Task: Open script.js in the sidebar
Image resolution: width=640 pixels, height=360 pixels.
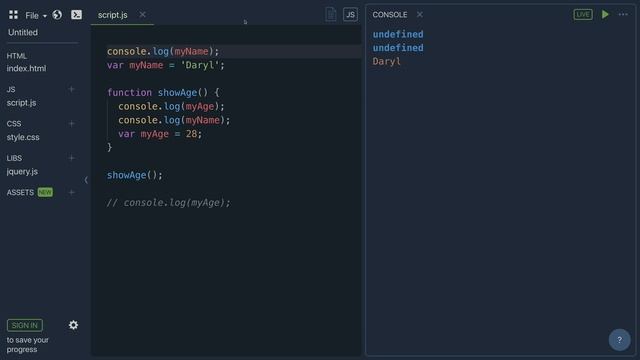Action: tap(21, 103)
